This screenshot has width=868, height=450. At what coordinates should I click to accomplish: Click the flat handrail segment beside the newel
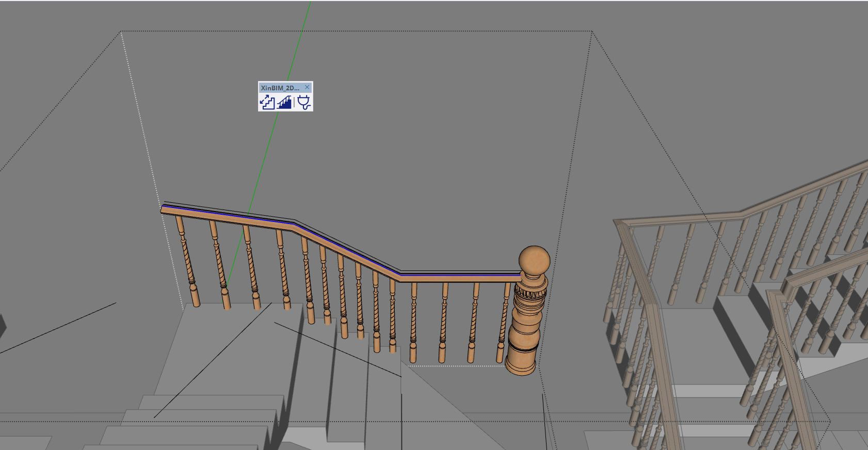coord(459,278)
